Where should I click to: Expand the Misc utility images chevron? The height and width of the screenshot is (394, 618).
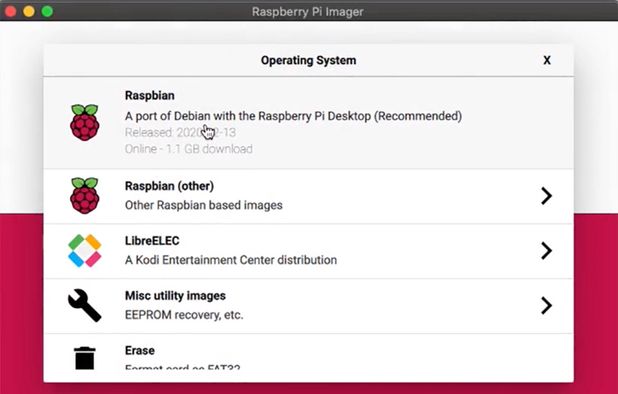[x=546, y=305]
